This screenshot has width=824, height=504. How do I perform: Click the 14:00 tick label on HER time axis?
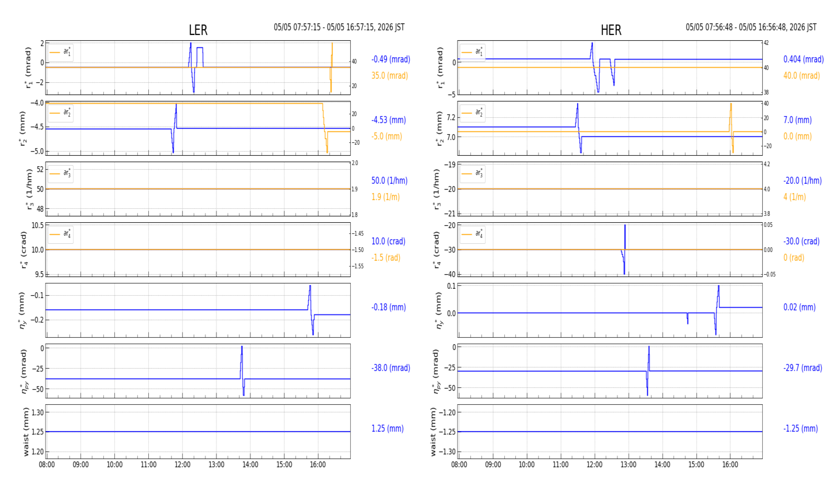[662, 465]
